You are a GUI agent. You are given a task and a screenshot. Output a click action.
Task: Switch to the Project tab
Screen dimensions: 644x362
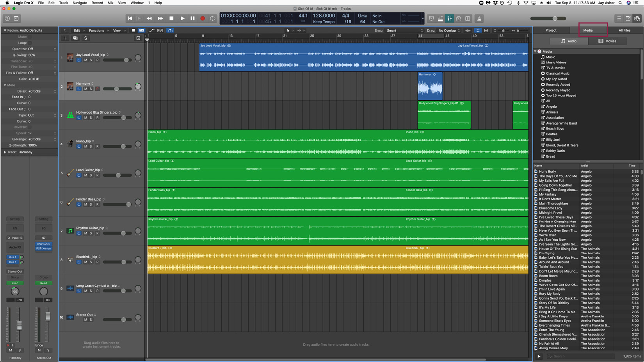551,30
